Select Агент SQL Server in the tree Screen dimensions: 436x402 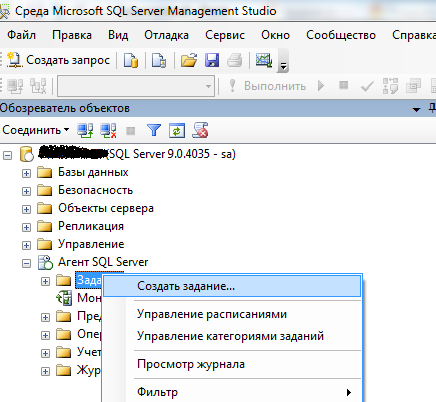(103, 262)
